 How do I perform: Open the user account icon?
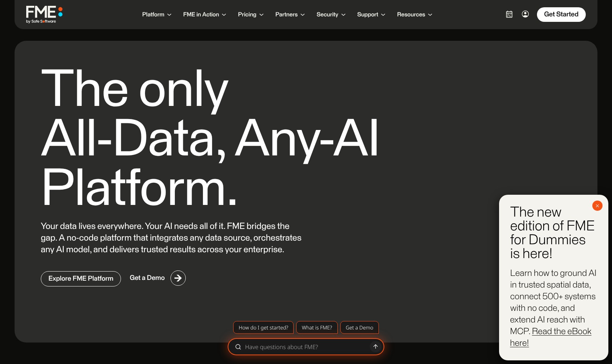click(525, 14)
